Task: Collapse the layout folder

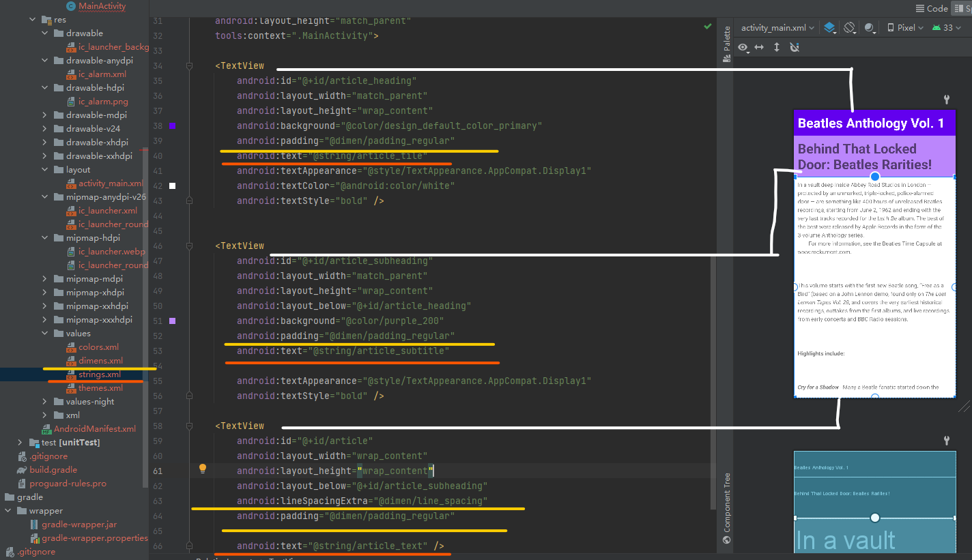Action: pyautogui.click(x=44, y=170)
